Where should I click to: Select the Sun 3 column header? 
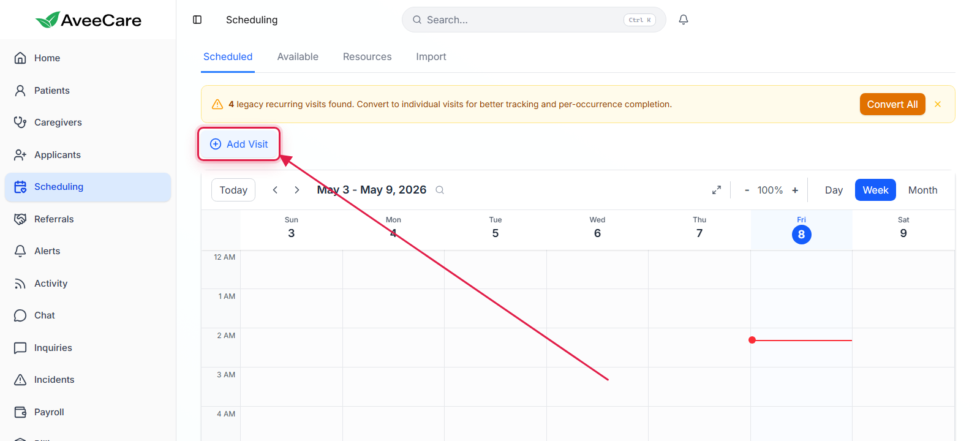[292, 230]
